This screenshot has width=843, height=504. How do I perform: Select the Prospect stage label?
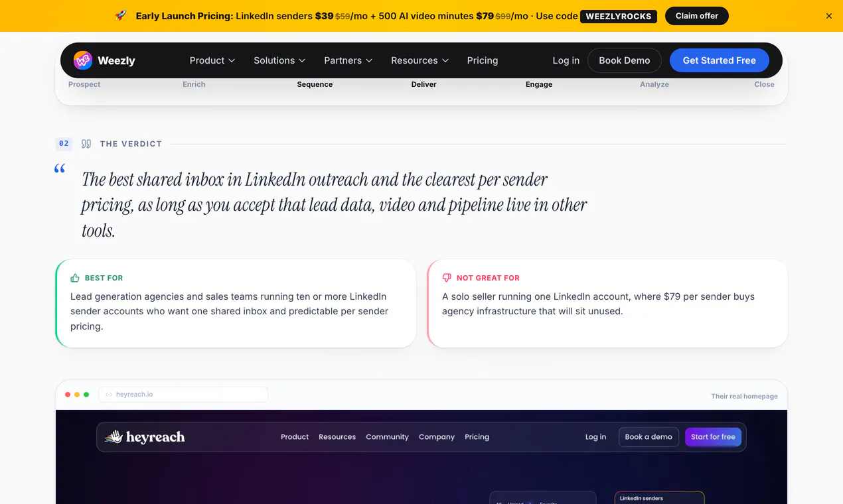tap(84, 84)
